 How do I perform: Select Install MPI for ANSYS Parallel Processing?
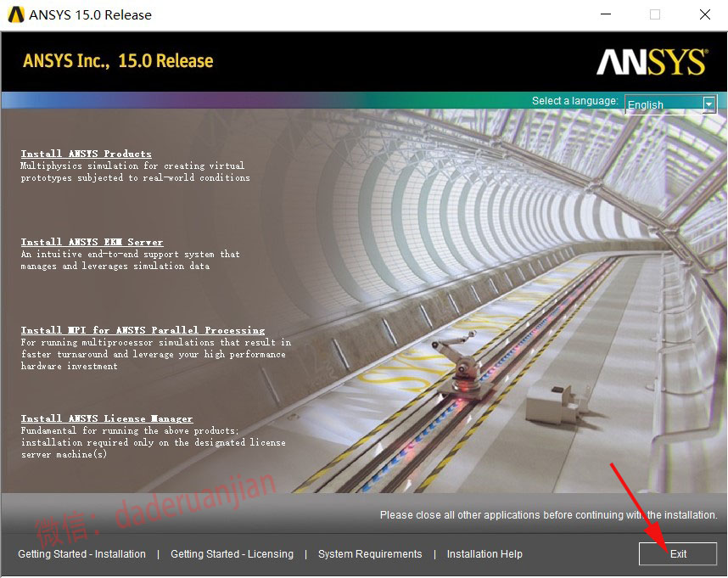pos(143,330)
